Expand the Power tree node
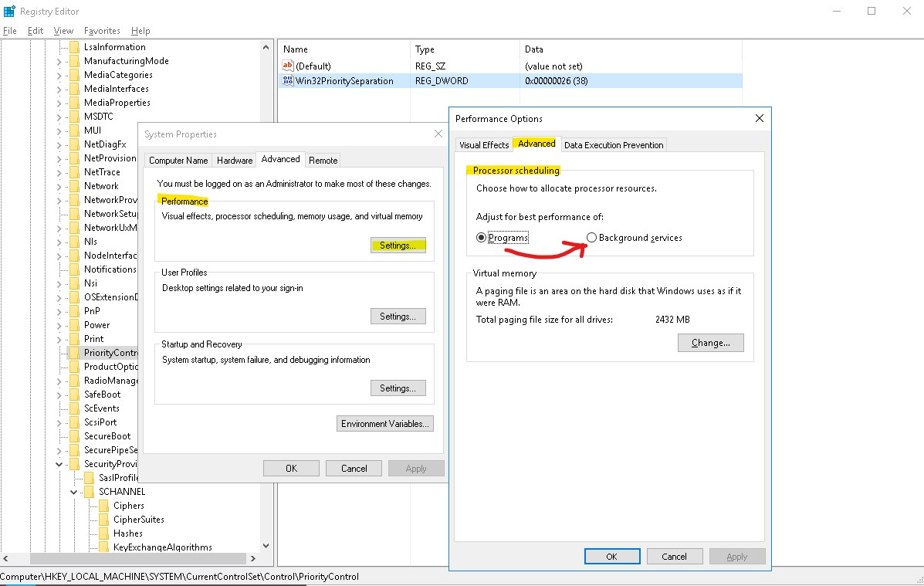 click(59, 325)
